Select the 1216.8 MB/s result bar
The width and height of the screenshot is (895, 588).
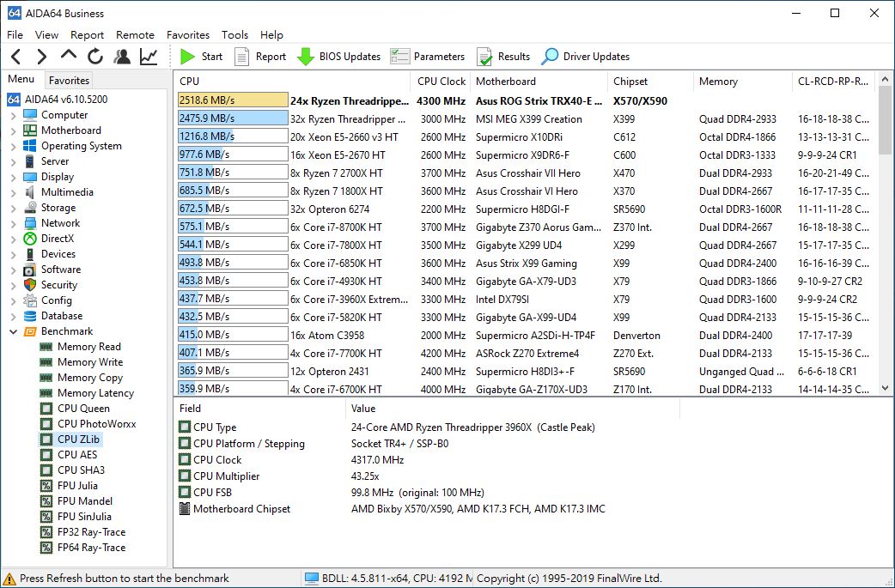pos(233,136)
